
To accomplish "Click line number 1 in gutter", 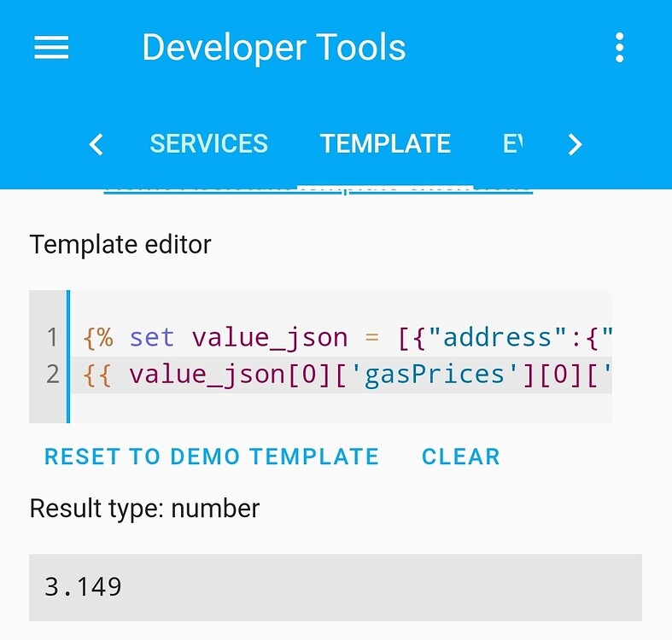I will point(52,338).
